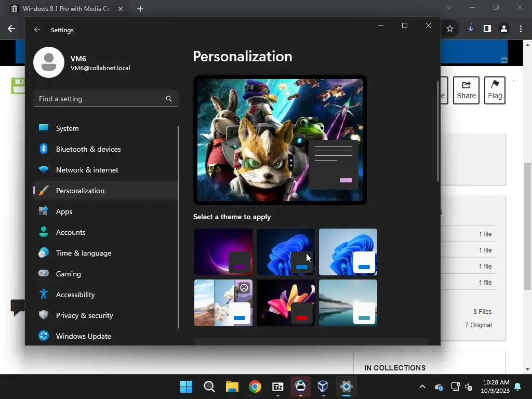Image resolution: width=532 pixels, height=399 pixels.
Task: Apply the dark blue bloom theme
Action: coord(286,252)
